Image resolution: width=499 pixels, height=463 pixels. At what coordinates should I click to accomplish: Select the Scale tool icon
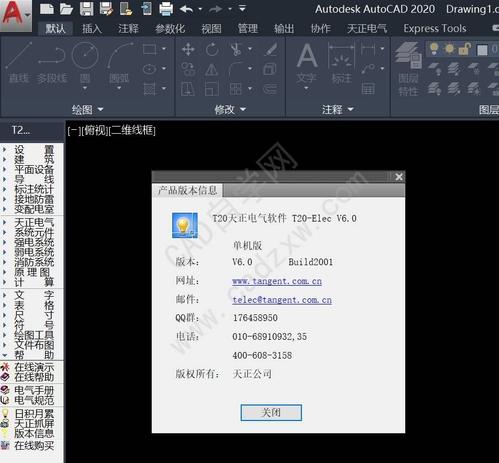(x=212, y=89)
